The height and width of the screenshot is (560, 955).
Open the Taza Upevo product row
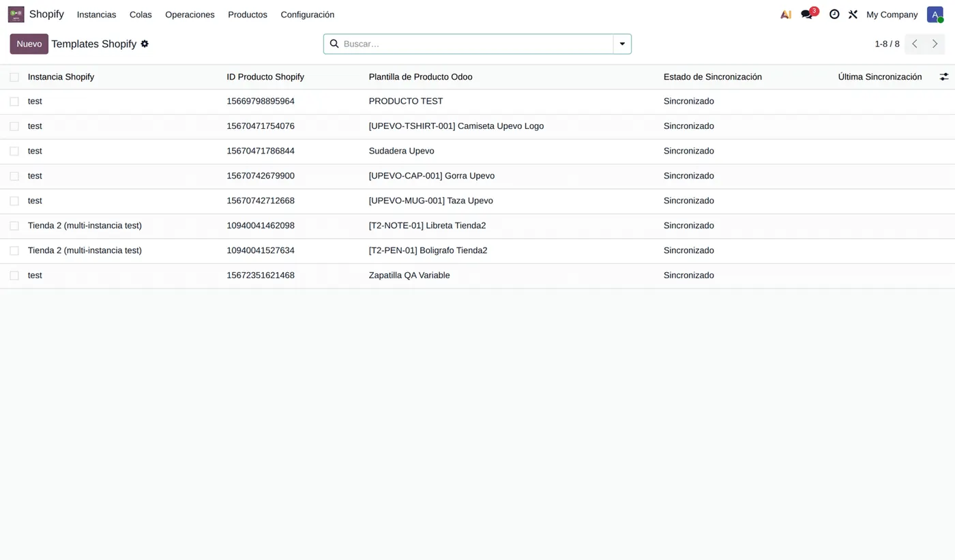tap(477, 201)
